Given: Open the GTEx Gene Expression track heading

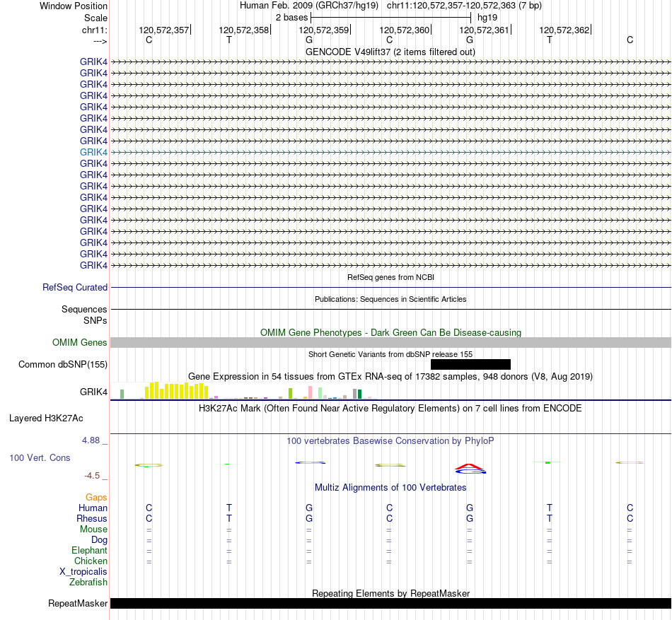Looking at the screenshot, I should coord(390,376).
